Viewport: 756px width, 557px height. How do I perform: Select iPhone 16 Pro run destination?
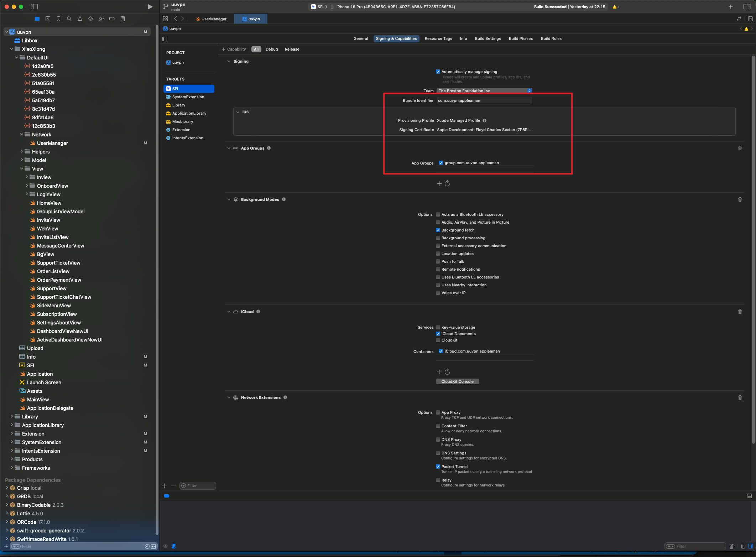(392, 7)
